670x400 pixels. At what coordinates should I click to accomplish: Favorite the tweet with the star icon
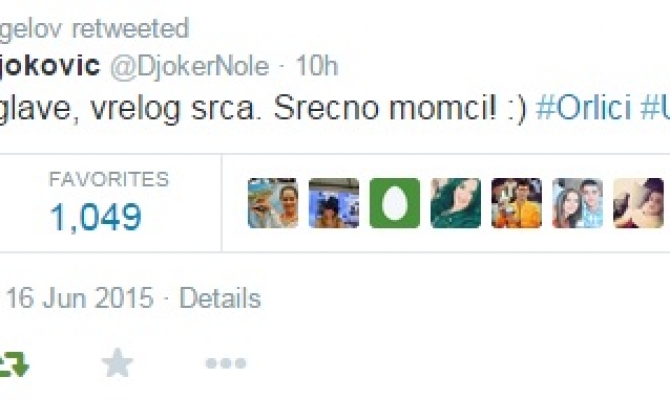tap(118, 363)
